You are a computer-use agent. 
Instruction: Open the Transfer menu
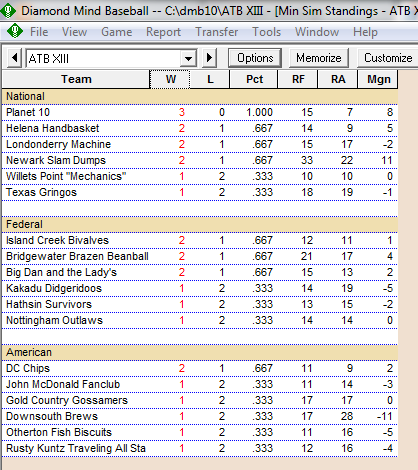[x=217, y=32]
